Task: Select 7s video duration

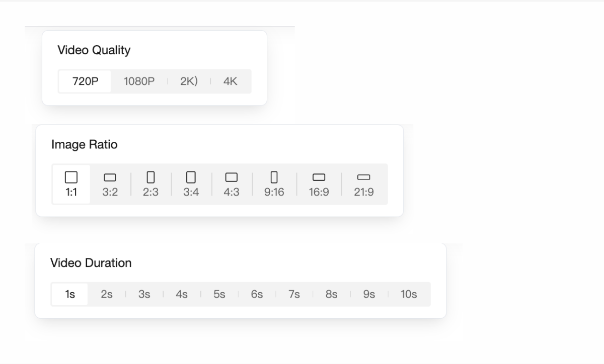Action: pos(294,295)
